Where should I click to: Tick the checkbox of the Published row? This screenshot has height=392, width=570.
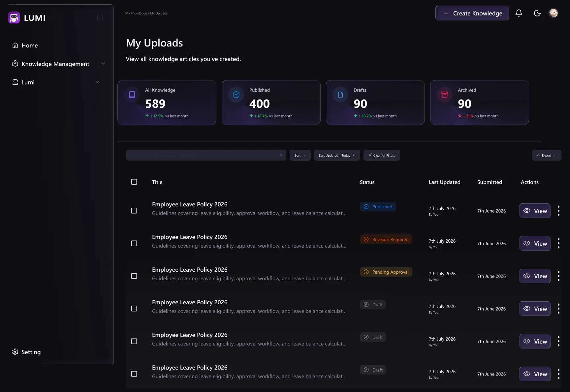click(134, 211)
